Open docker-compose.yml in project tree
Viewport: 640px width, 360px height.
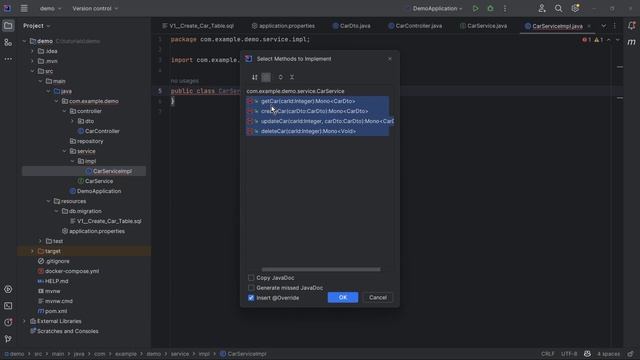point(72,271)
